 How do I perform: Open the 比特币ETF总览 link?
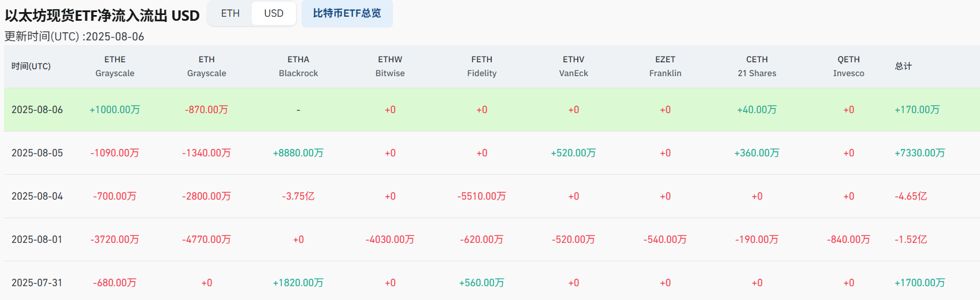(347, 13)
